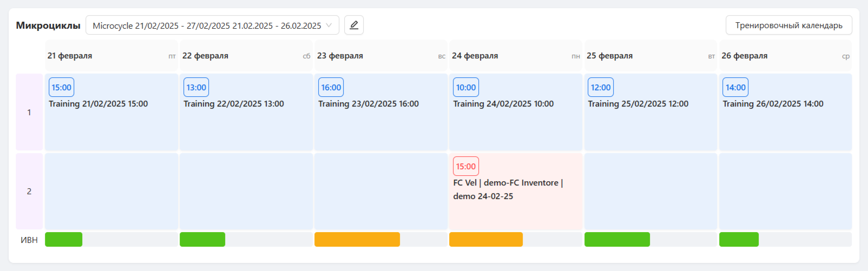Expand the dropdown chevron arrow of microcycle selector
The height and width of the screenshot is (271, 868).
point(329,25)
